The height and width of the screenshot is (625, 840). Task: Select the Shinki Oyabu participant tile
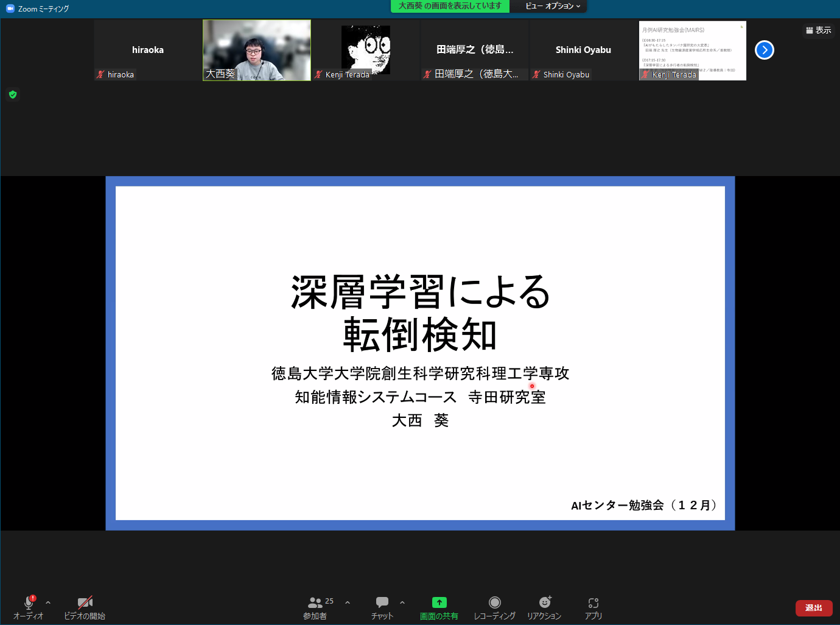583,50
